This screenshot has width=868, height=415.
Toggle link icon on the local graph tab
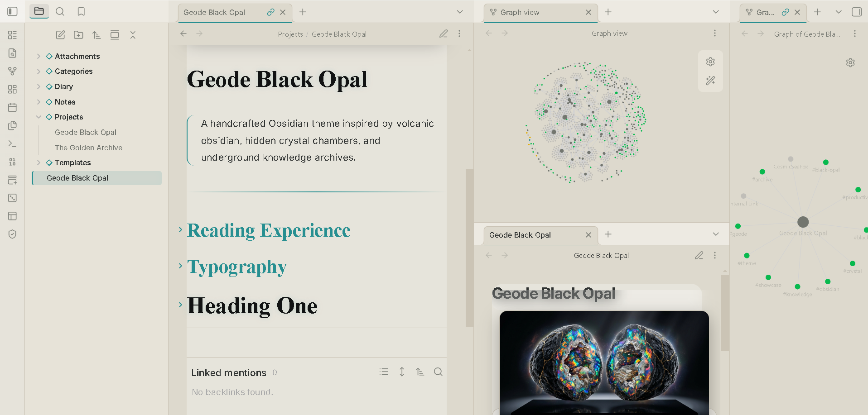[786, 12]
